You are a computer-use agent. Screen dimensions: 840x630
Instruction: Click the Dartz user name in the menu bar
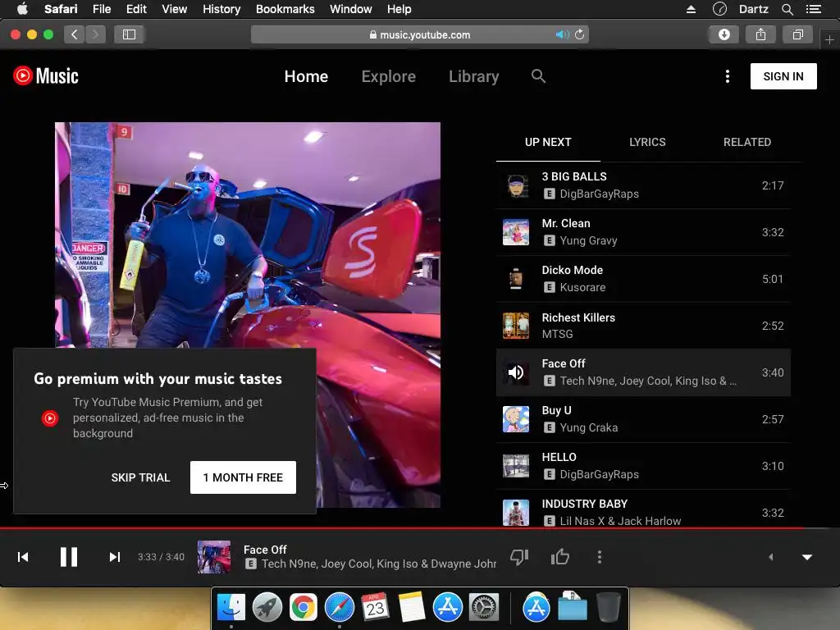pyautogui.click(x=753, y=9)
